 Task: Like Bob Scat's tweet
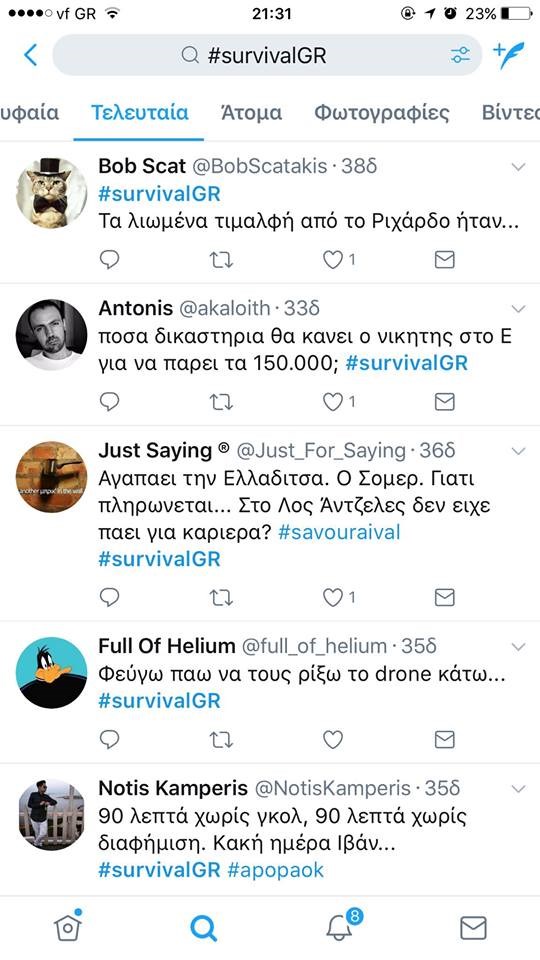coord(332,260)
